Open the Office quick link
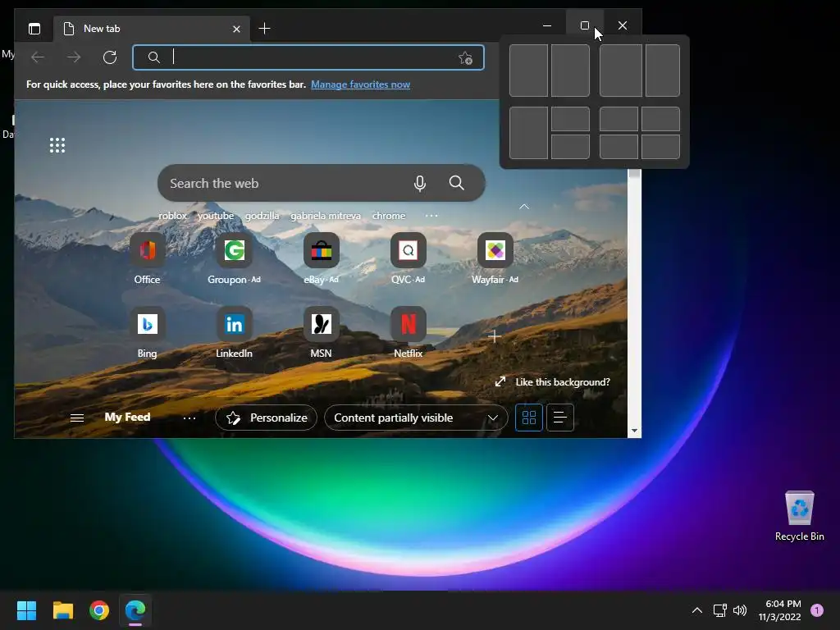Screen dimensions: 840x630 [148, 258]
